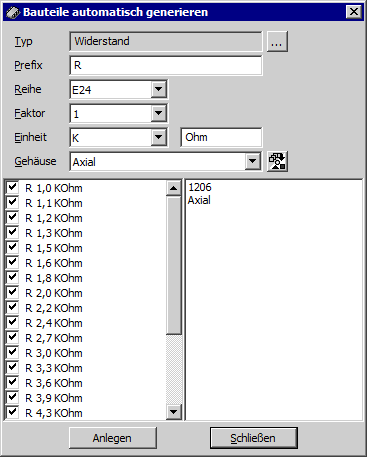Click the ellipsis button next to Typ

[277, 42]
